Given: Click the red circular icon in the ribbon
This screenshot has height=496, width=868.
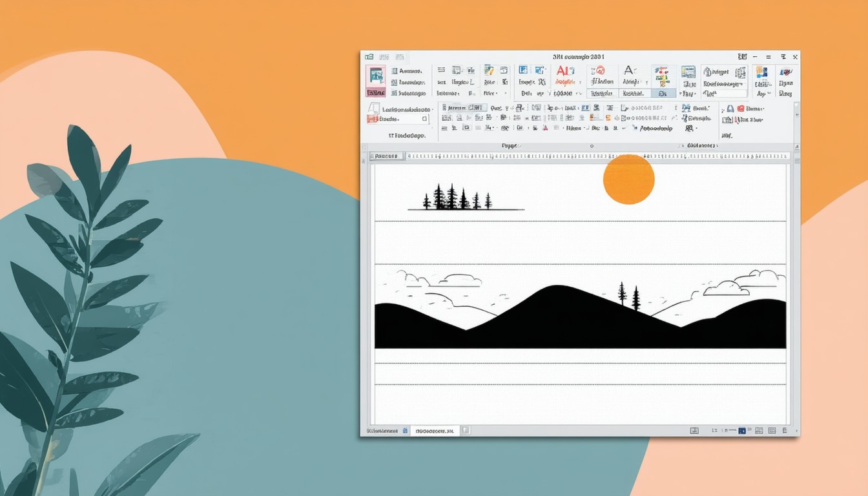Looking at the screenshot, I should (x=600, y=70).
